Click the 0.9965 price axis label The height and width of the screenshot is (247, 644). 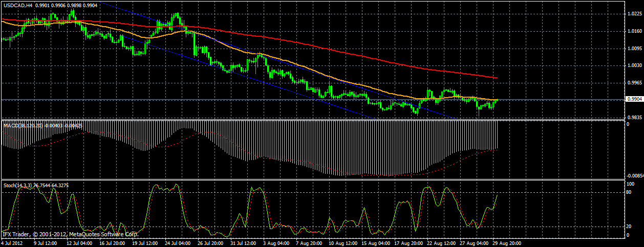pos(635,82)
